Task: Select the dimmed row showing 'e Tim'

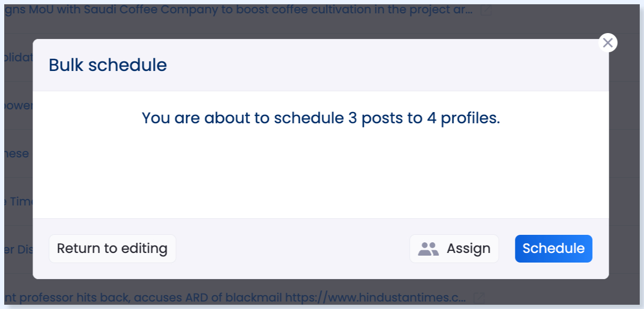Action: [x=18, y=201]
